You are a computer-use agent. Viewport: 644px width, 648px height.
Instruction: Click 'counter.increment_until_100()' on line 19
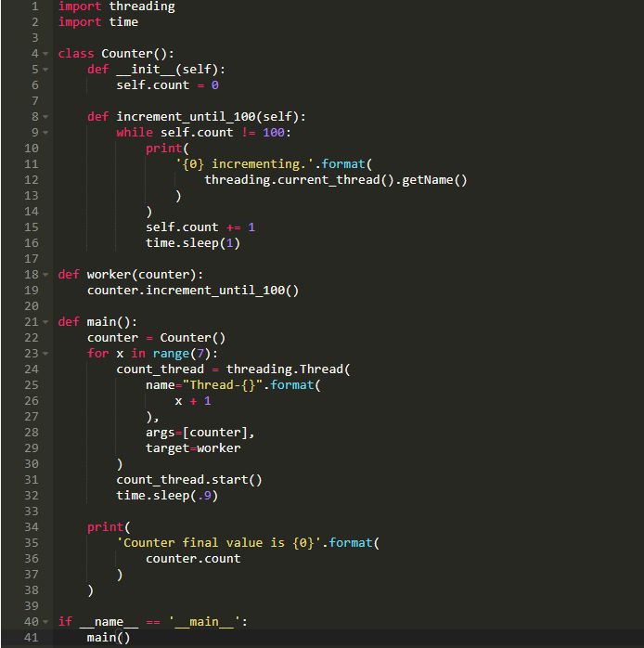coord(193,291)
